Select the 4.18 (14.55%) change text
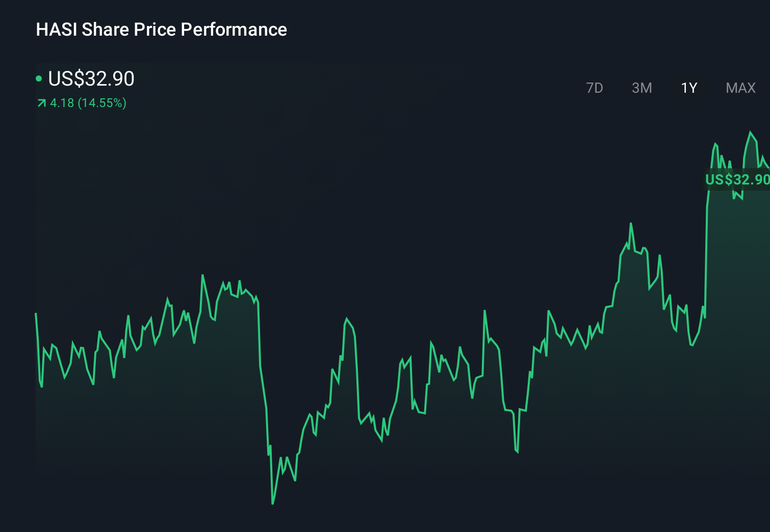770x532 pixels. point(88,103)
